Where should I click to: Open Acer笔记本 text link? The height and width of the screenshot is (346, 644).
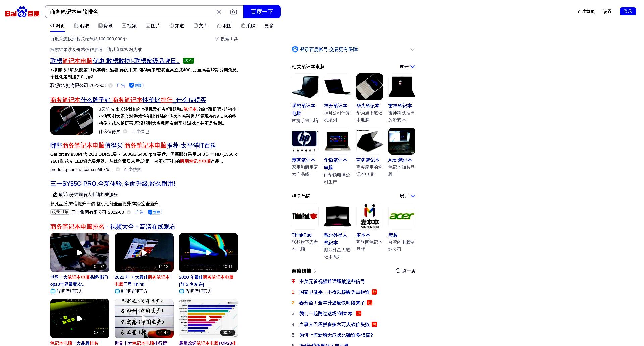pos(400,160)
